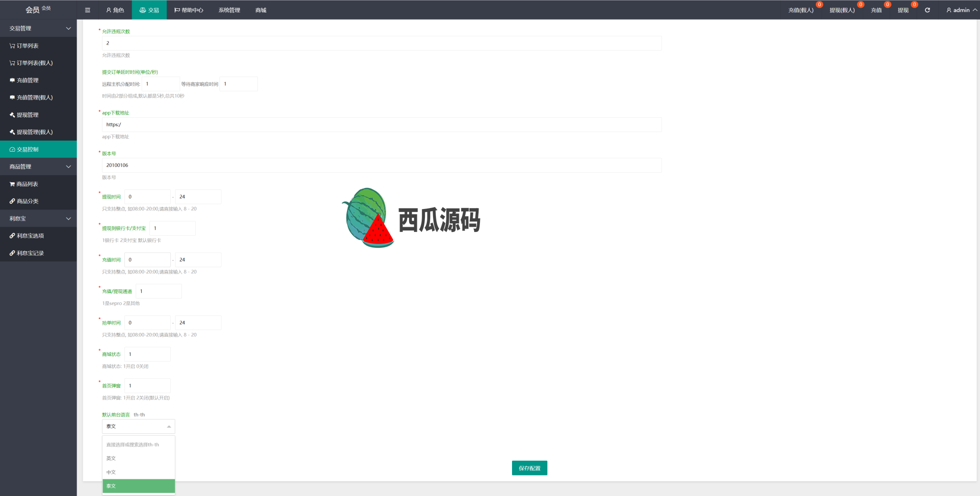Image resolution: width=980 pixels, height=496 pixels.
Task: Switch to the 交易 top tab
Action: pos(149,10)
